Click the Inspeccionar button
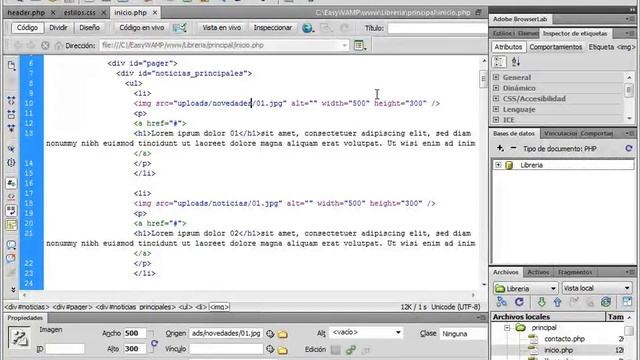The height and width of the screenshot is (360, 640). [x=273, y=27]
